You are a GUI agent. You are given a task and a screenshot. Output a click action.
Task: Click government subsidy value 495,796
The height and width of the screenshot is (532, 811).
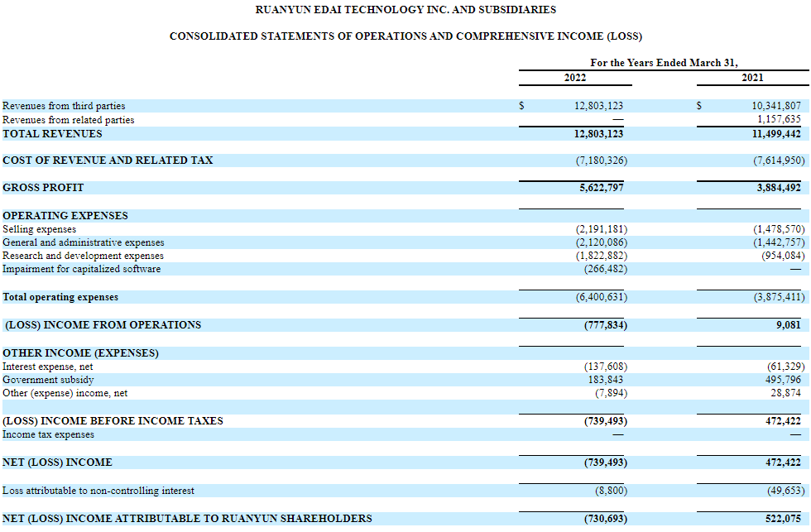click(784, 380)
